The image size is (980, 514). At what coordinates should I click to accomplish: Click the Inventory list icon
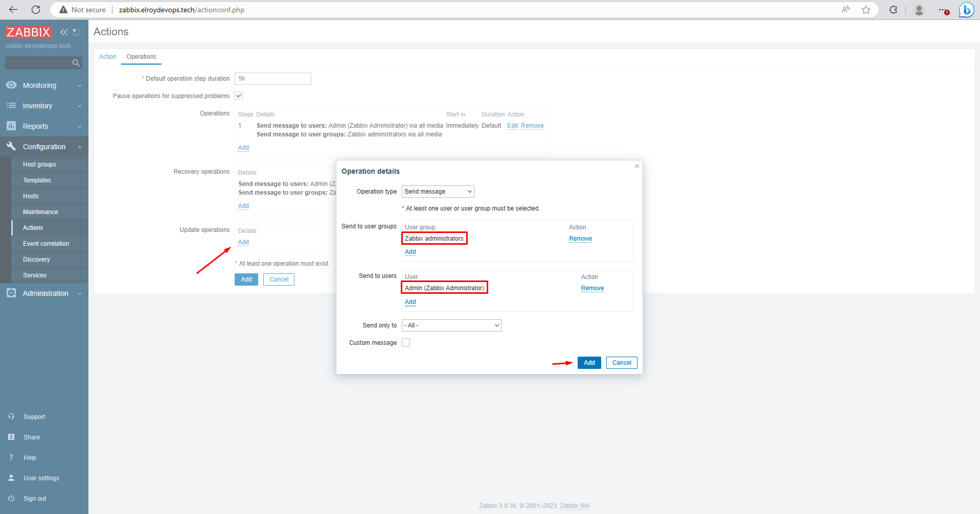point(11,105)
